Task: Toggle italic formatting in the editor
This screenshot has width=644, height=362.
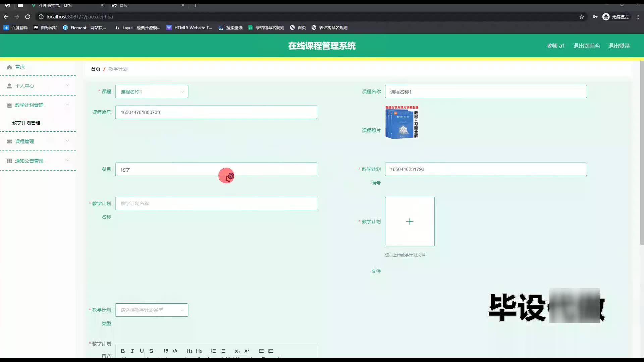Action: pyautogui.click(x=132, y=351)
